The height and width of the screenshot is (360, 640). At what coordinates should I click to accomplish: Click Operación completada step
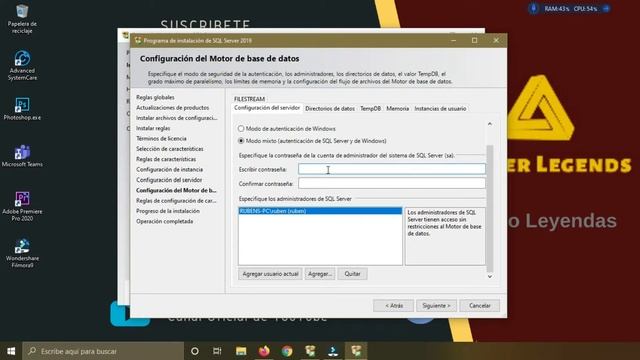pos(164,221)
